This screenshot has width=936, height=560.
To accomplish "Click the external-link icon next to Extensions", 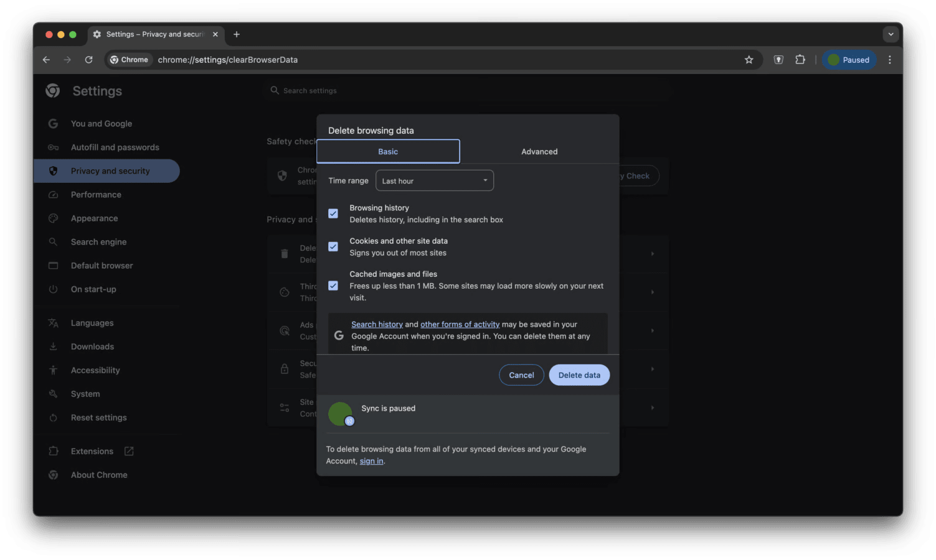I will pyautogui.click(x=129, y=451).
